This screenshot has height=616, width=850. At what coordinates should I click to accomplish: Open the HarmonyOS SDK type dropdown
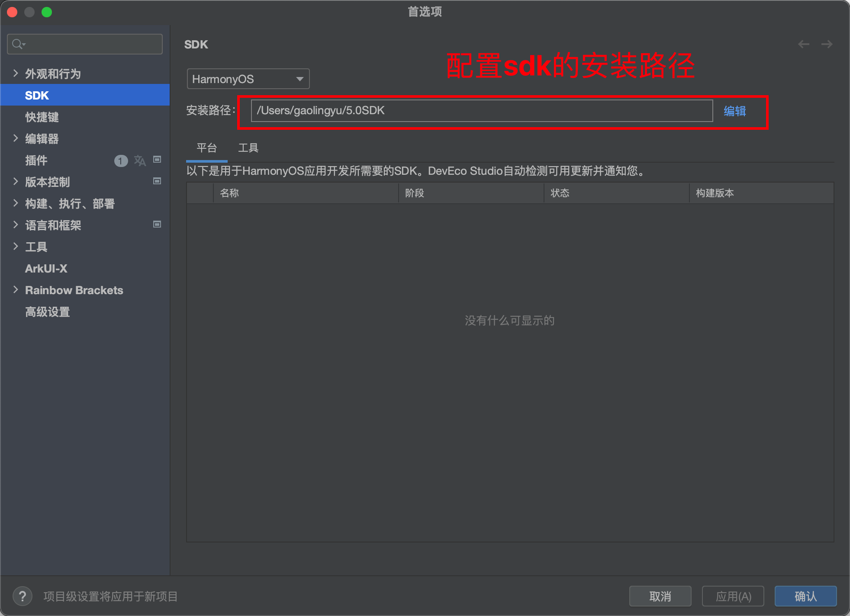248,79
